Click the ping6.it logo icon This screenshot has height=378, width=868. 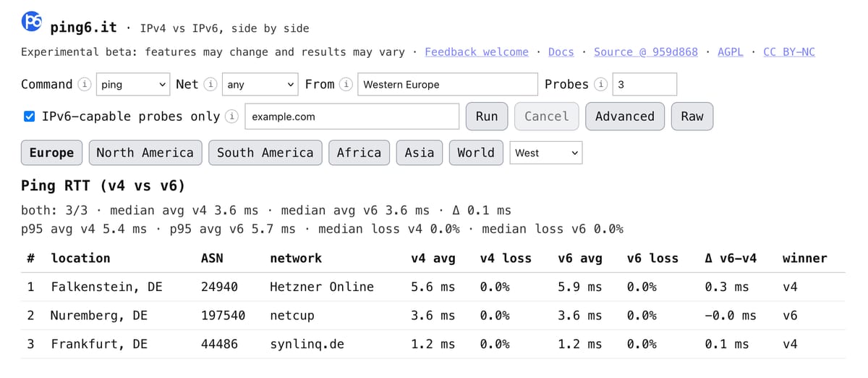[x=32, y=22]
